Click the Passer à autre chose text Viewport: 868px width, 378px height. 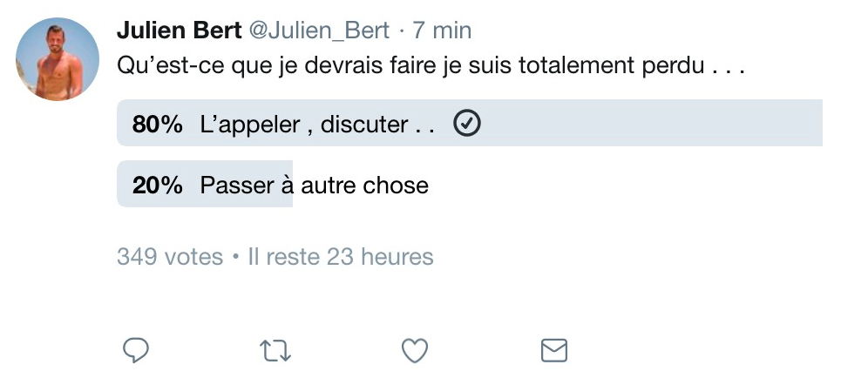tap(315, 186)
